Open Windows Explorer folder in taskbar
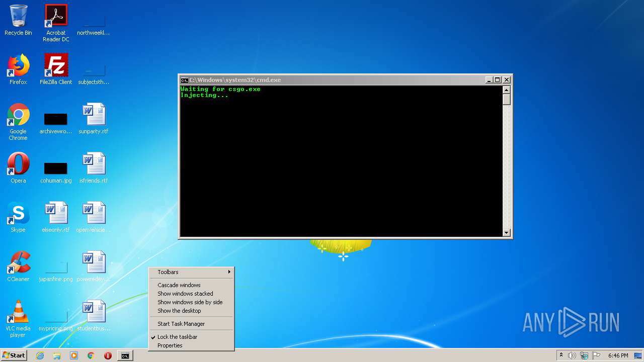644x362 pixels. click(57, 355)
